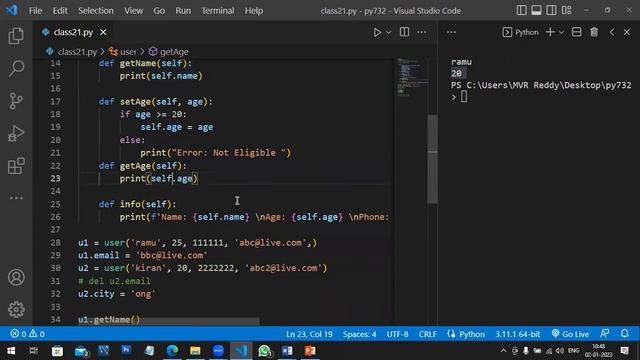Open the Terminal menu
This screenshot has height=360, width=640.
point(218,11)
